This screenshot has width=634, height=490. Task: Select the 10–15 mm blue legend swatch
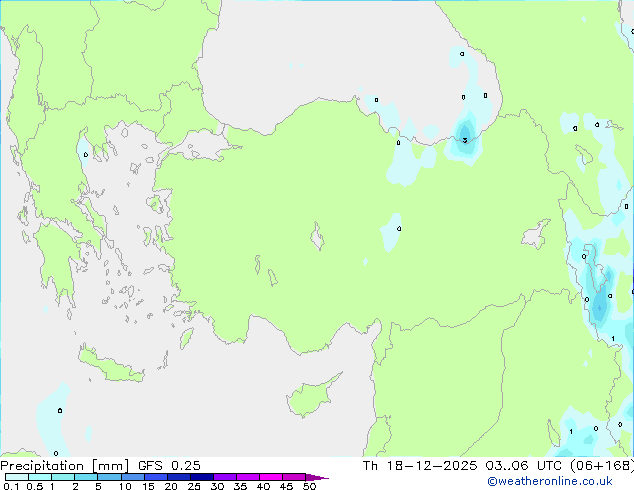click(x=135, y=478)
